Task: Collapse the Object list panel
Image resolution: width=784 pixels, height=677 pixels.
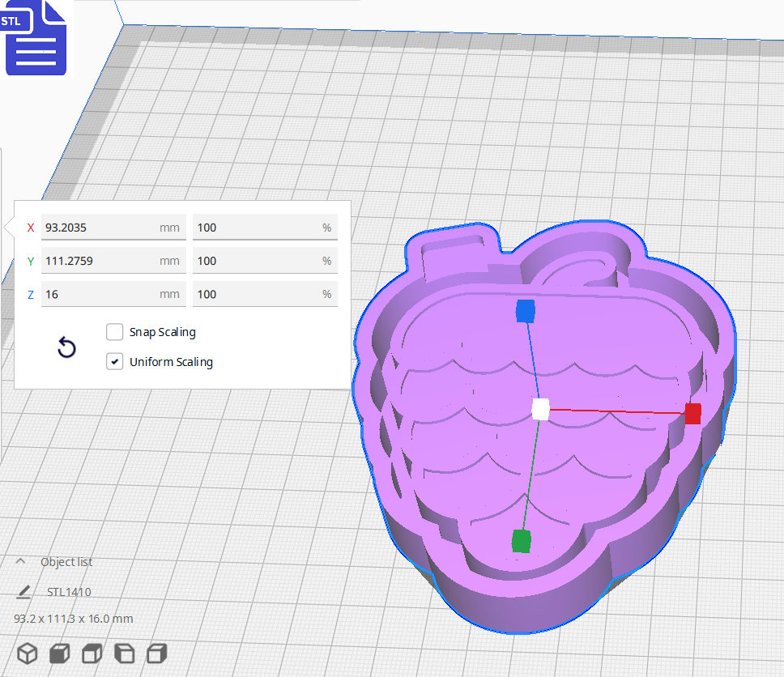Action: tap(19, 561)
